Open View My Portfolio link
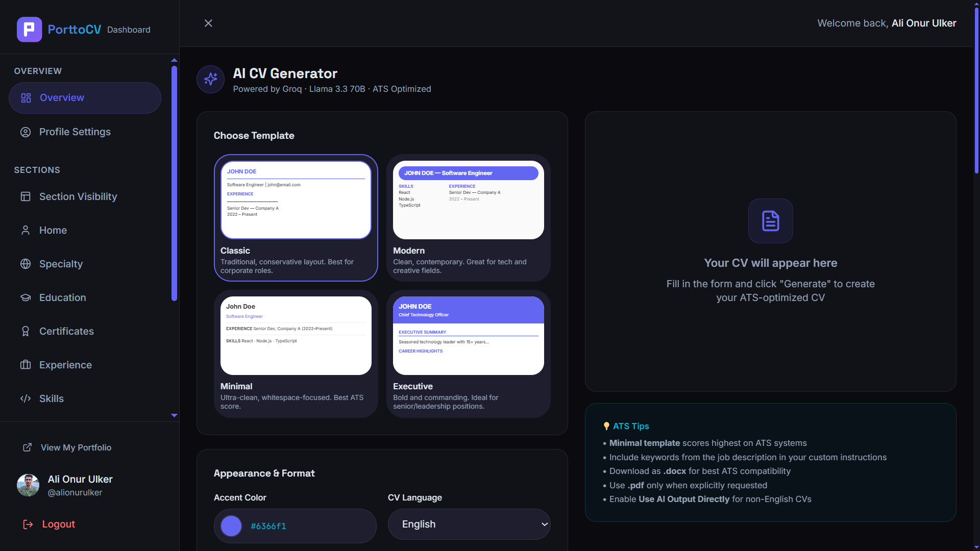980x551 pixels. 67,447
